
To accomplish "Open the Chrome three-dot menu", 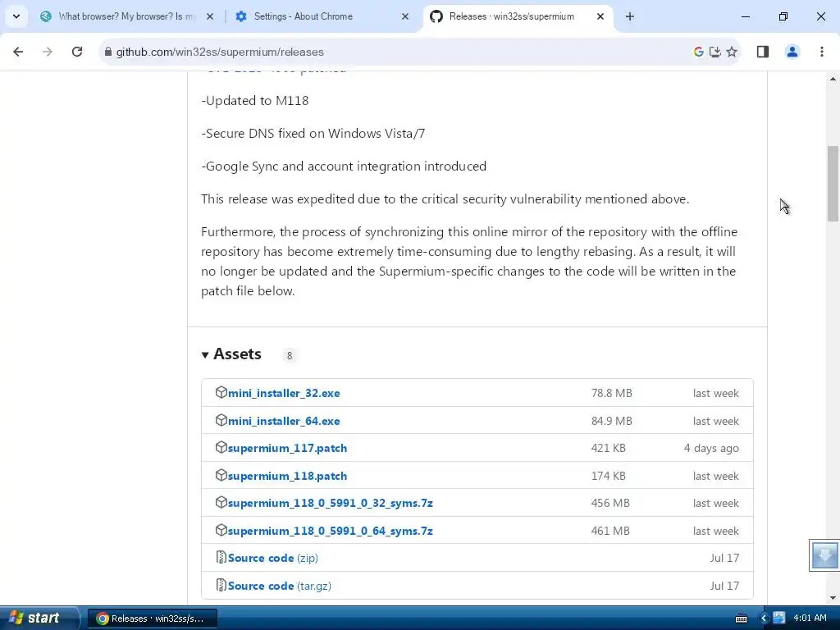I will (822, 52).
